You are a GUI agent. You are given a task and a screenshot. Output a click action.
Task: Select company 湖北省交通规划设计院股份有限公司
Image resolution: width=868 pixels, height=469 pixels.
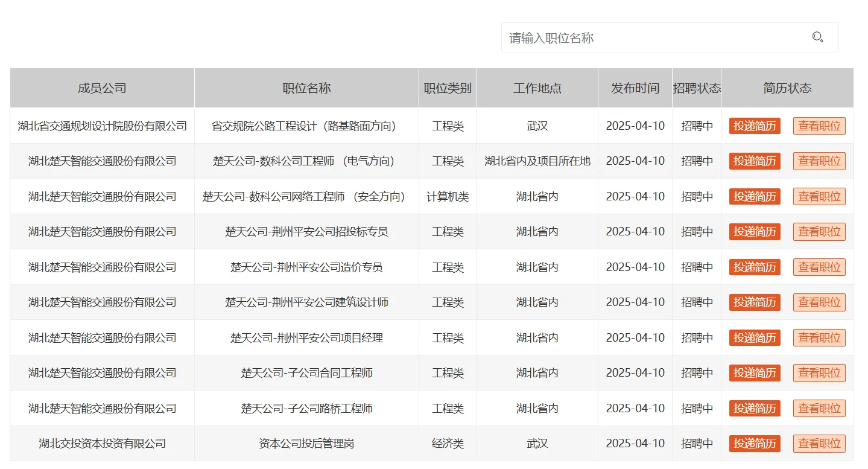tap(102, 126)
